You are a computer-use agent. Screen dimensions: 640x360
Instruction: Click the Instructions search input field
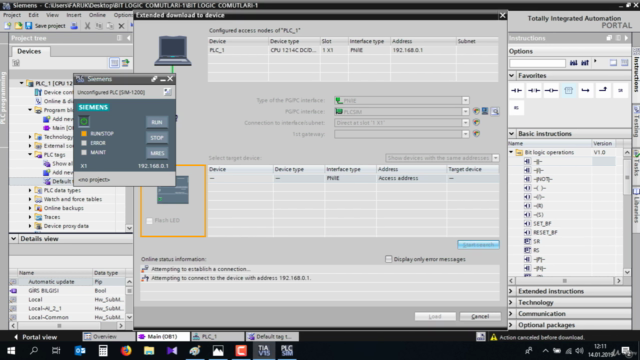(538, 63)
